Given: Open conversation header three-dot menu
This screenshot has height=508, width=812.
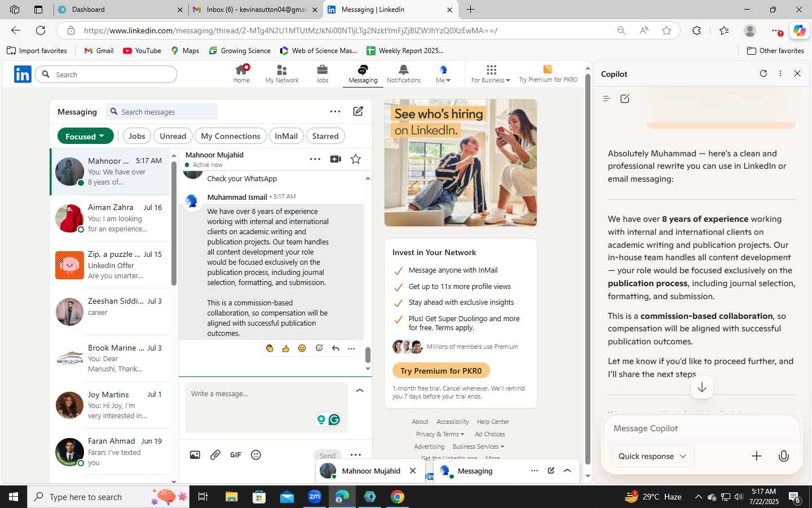Looking at the screenshot, I should point(315,159).
